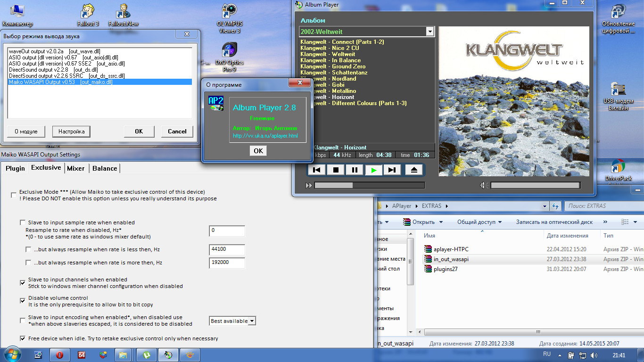Expand the Общий доступ menu in Explorer
The image size is (644, 362).
pos(479,222)
